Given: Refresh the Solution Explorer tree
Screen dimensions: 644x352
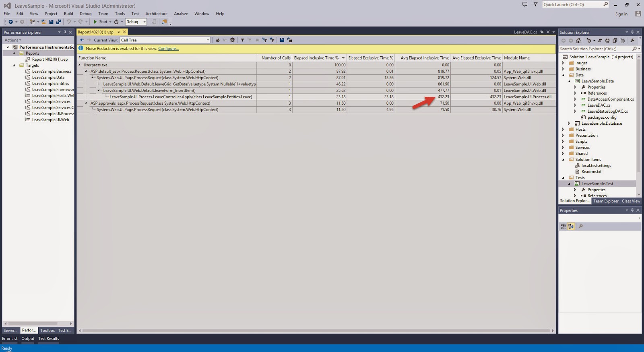Looking at the screenshot, I should tap(607, 41).
